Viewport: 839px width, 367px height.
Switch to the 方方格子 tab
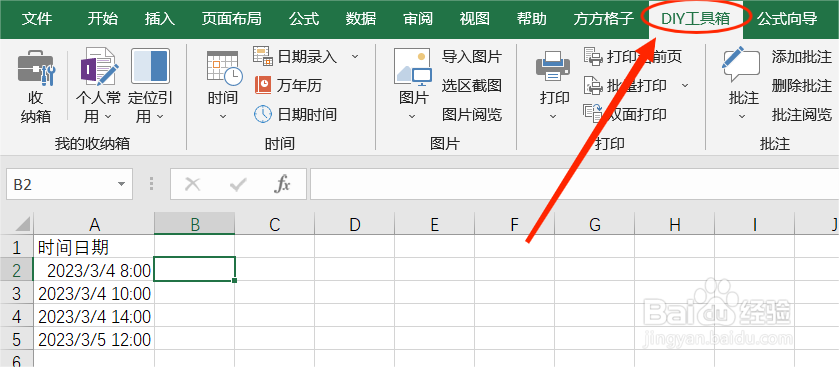(603, 19)
